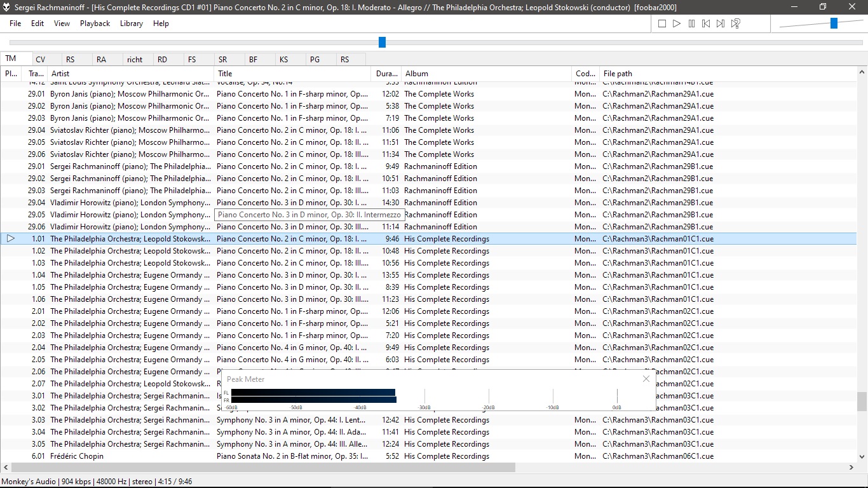
Task: Open the Library menu
Action: pos(132,24)
